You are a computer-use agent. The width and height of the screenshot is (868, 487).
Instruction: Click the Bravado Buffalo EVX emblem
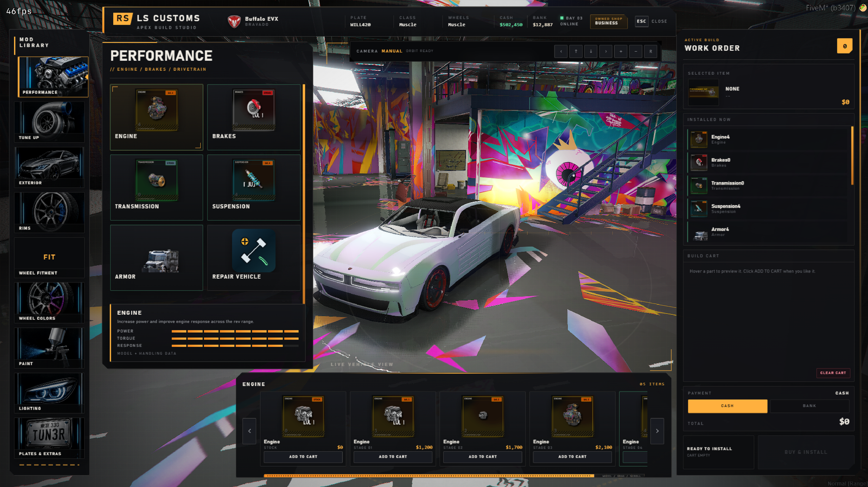click(234, 21)
